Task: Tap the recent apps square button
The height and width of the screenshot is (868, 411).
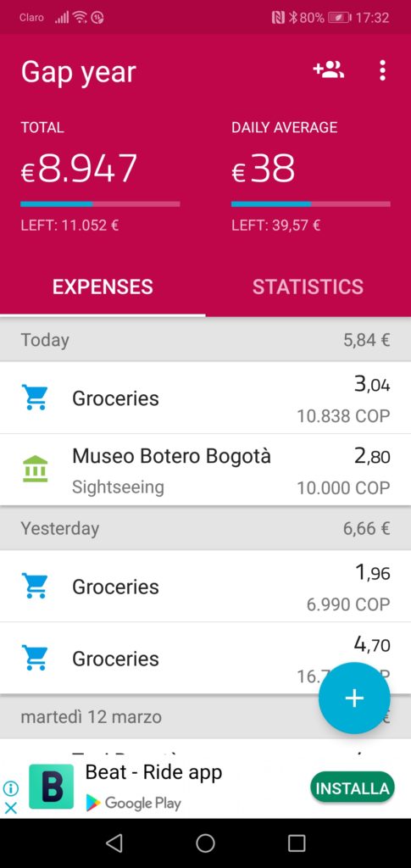Action: coord(297,843)
